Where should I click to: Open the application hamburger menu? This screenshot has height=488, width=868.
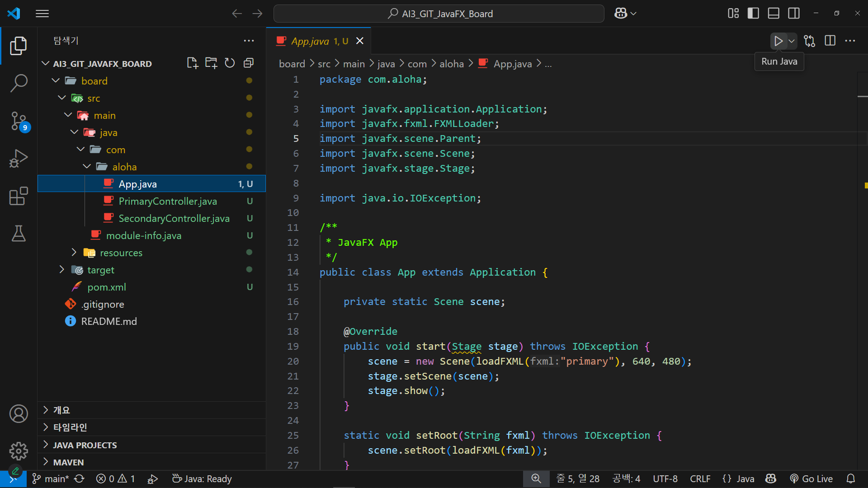[x=42, y=14]
